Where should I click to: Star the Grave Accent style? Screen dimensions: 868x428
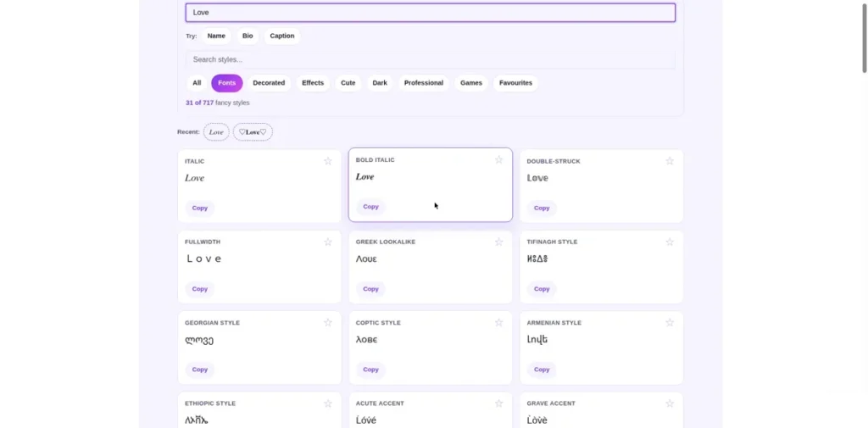click(x=670, y=403)
